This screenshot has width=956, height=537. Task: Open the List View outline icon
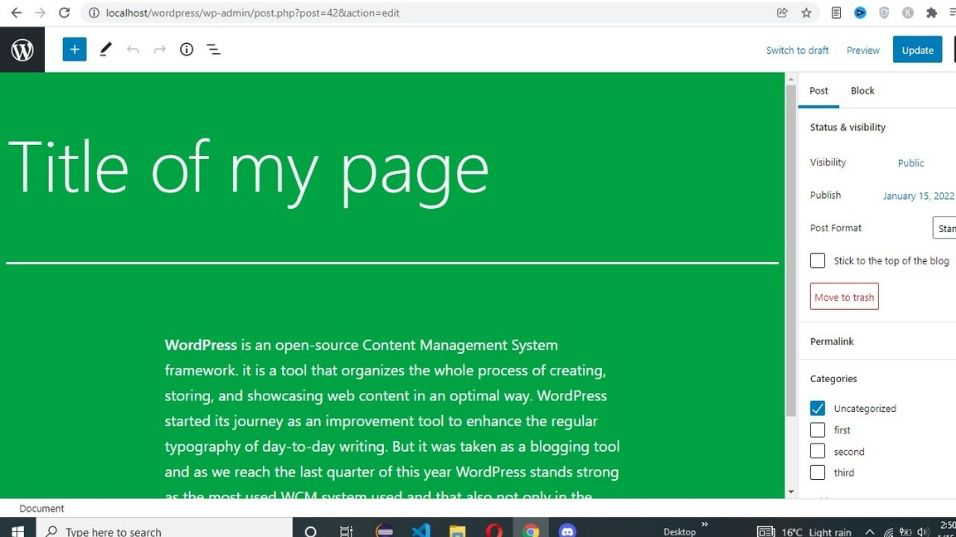coord(213,49)
